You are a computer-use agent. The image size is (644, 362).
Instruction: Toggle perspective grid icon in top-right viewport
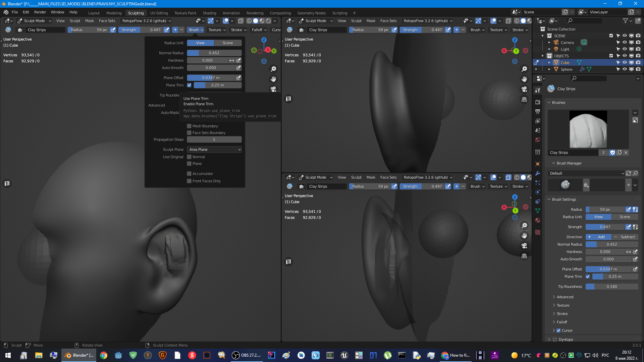(x=524, y=100)
